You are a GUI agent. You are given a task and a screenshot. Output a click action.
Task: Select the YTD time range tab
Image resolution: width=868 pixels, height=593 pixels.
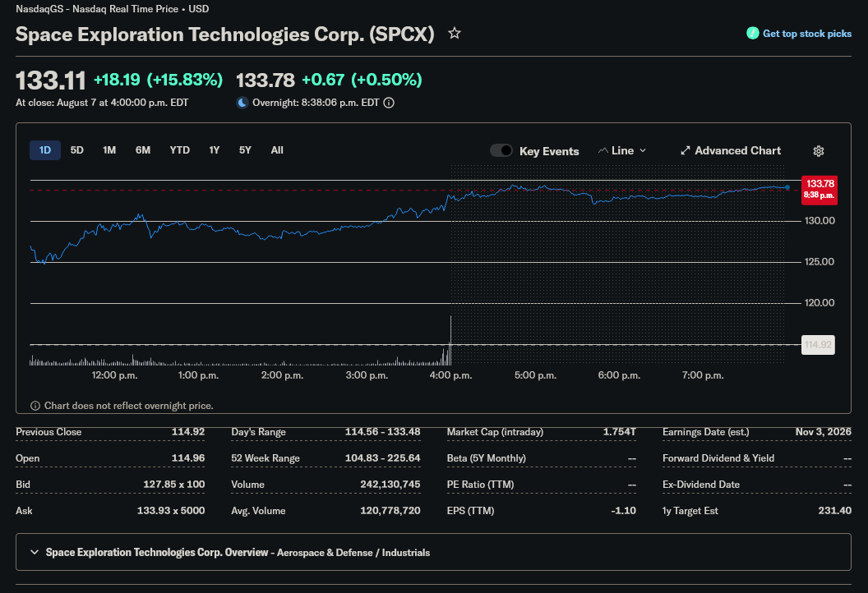point(179,150)
